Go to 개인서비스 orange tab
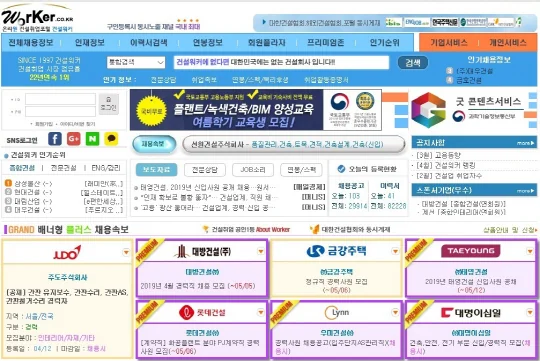The width and height of the screenshot is (540, 361). [508, 43]
